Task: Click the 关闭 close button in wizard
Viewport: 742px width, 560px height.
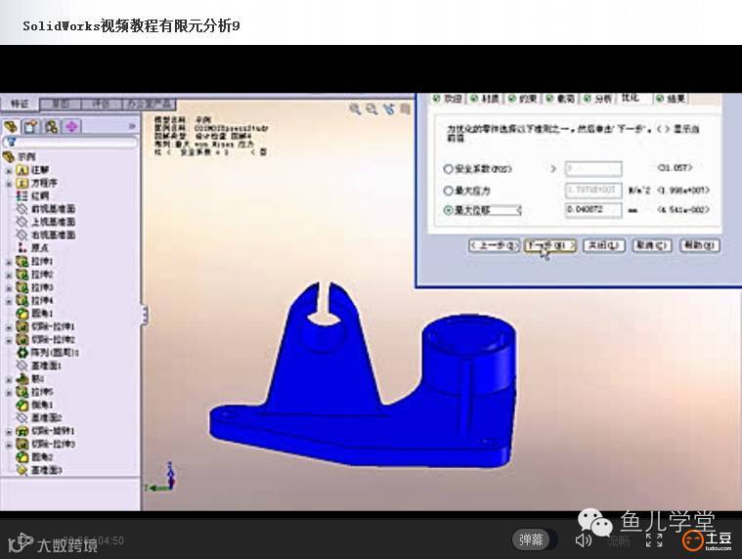Action: 604,245
